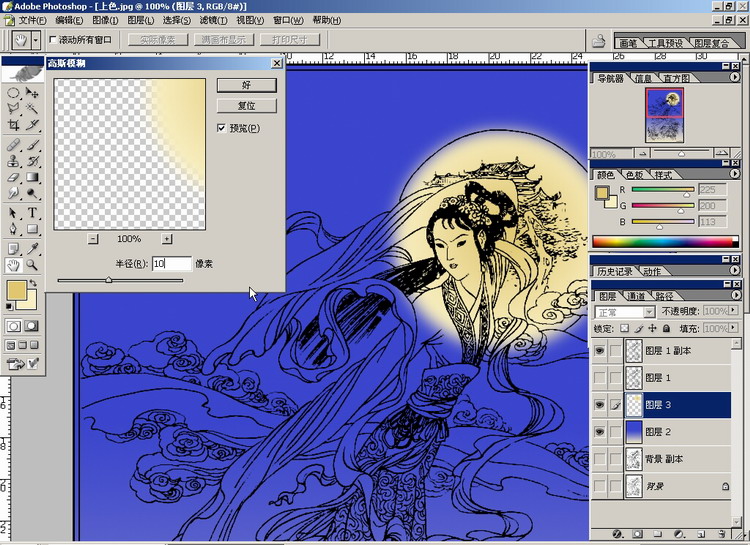Select the Clone Stamp tool
Image resolution: width=750 pixels, height=545 pixels.
[x=13, y=161]
